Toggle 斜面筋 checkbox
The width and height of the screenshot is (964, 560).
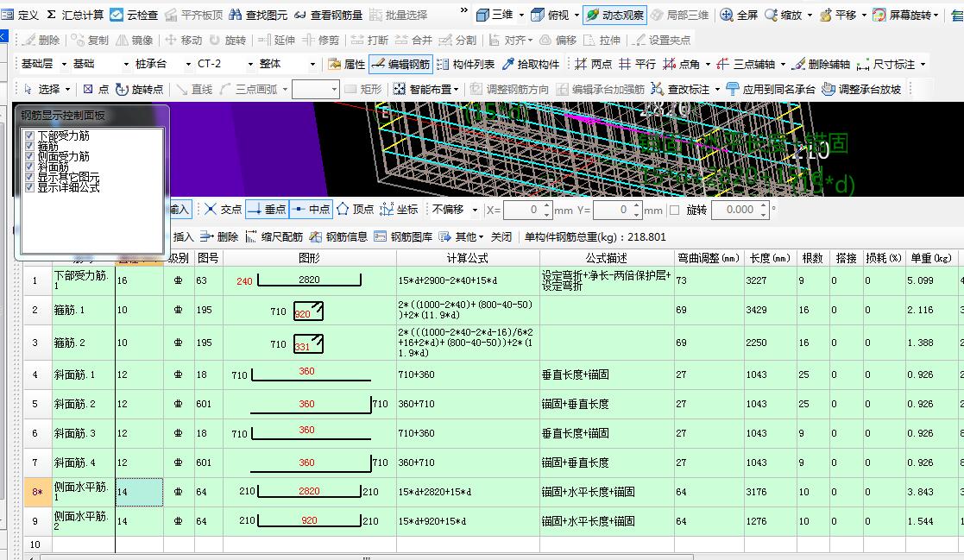tap(28, 167)
